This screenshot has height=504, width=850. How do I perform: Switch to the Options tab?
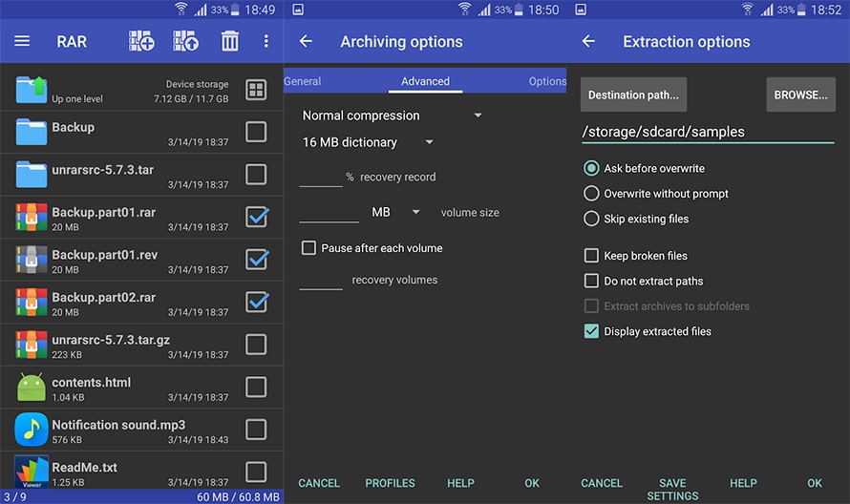(x=546, y=82)
